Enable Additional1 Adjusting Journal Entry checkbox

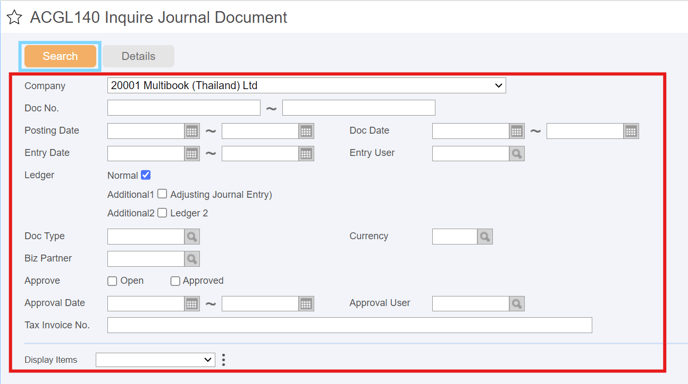click(162, 194)
